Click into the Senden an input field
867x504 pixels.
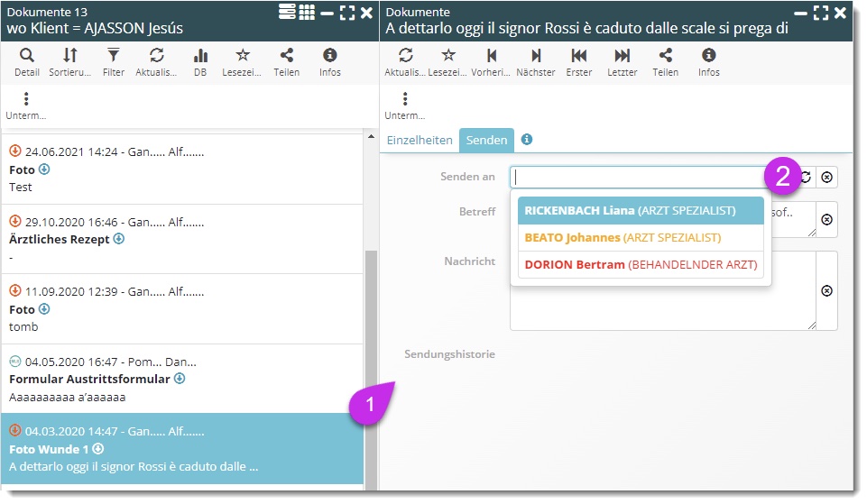point(632,178)
